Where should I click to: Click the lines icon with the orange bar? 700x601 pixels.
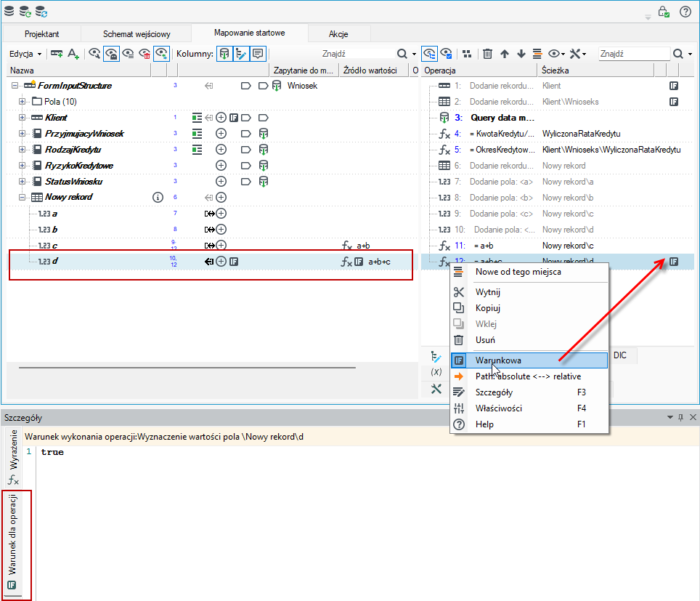tap(537, 54)
